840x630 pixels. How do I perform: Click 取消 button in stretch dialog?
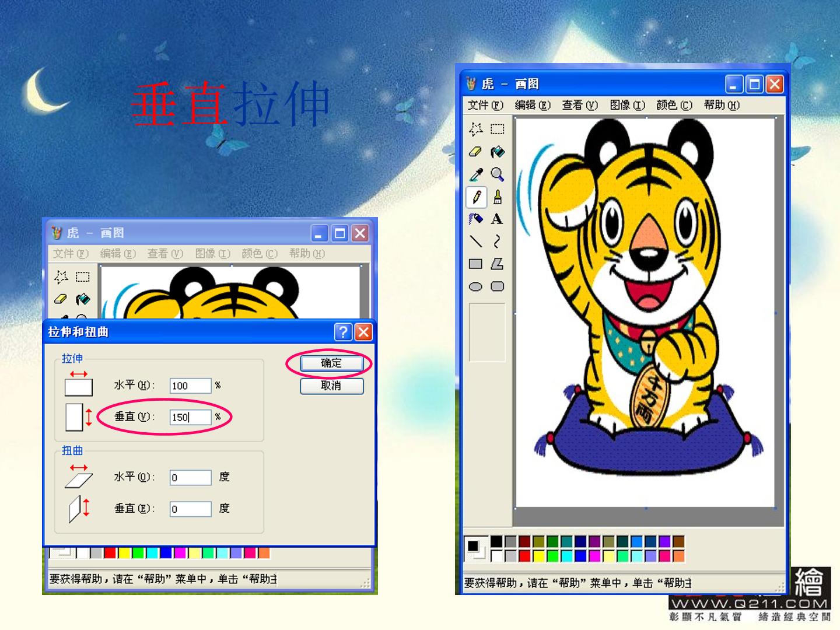pyautogui.click(x=331, y=386)
